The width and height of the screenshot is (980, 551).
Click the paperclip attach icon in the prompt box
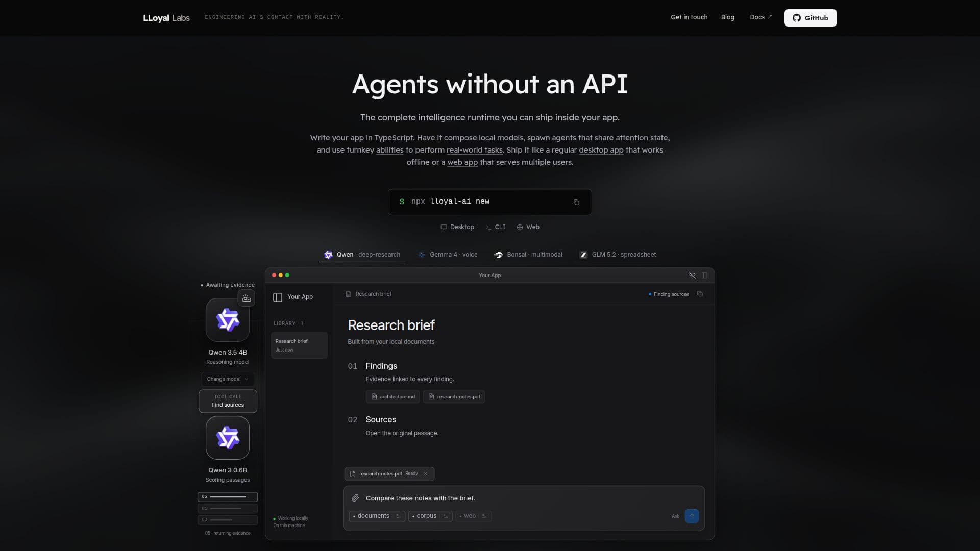click(x=355, y=498)
